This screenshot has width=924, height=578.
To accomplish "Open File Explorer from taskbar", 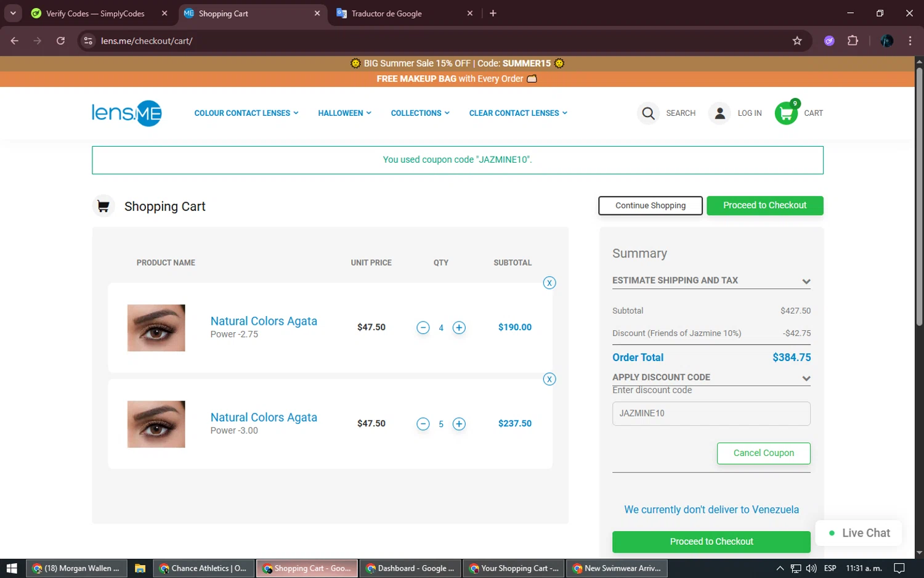I will pyautogui.click(x=140, y=568).
